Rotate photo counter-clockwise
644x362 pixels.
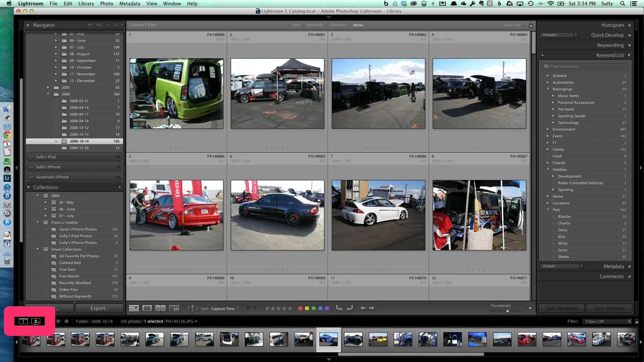point(339,308)
